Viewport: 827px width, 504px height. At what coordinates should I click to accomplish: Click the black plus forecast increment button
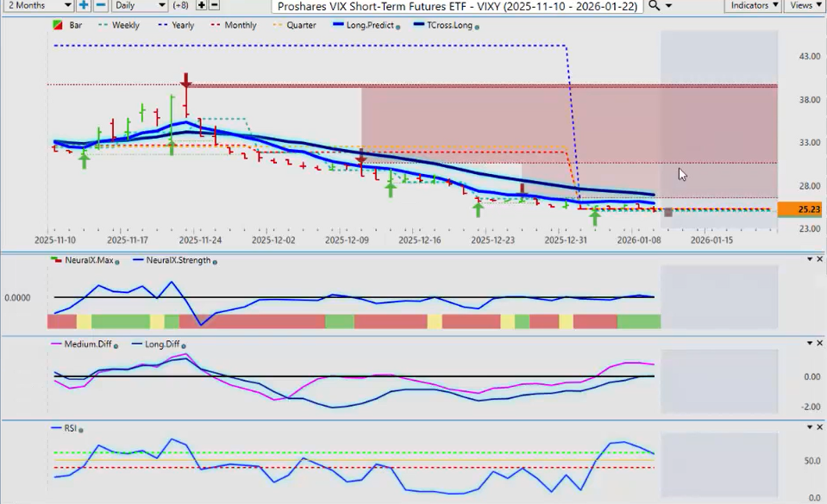(x=202, y=5)
